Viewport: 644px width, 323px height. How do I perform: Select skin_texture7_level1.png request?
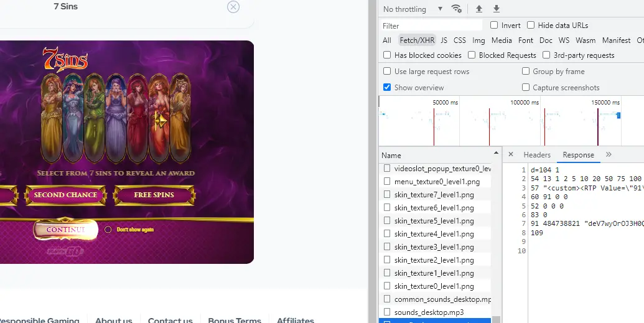(436, 195)
